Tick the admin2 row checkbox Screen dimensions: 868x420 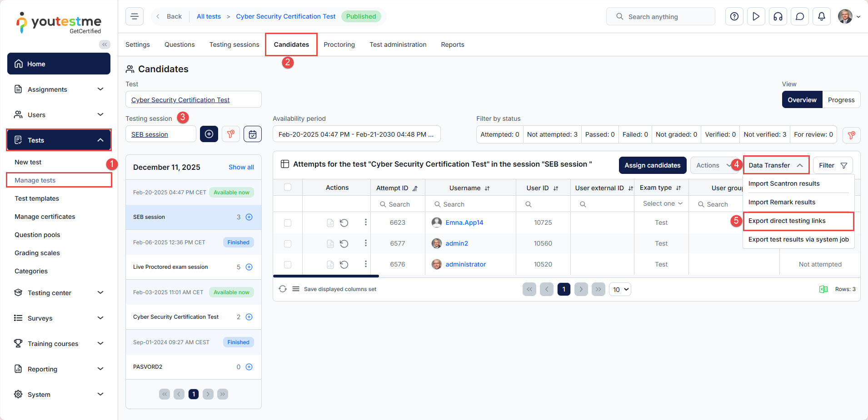[x=288, y=244]
